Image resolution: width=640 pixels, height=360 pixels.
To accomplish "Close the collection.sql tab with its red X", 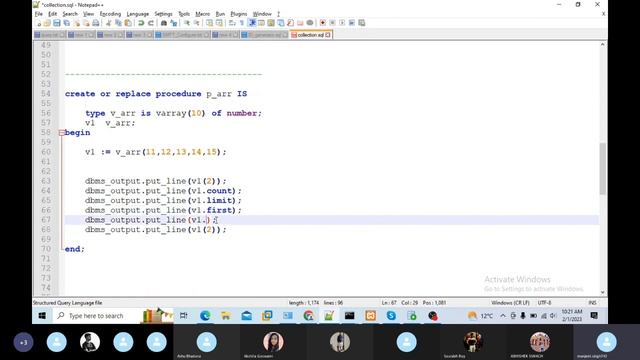I will click(328, 35).
